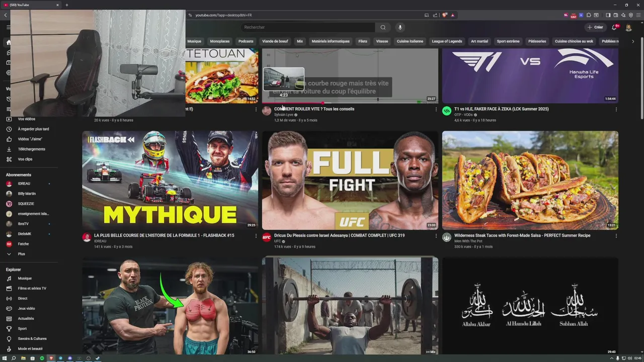Open the steak tacos video thumbnail
This screenshot has width=644, height=362.
530,180
